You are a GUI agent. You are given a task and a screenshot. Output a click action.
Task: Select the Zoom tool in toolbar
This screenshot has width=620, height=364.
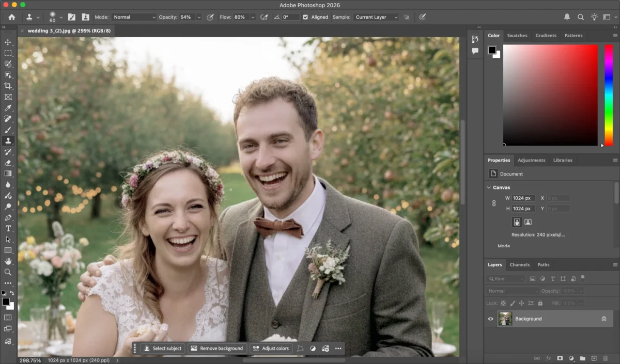(8, 272)
